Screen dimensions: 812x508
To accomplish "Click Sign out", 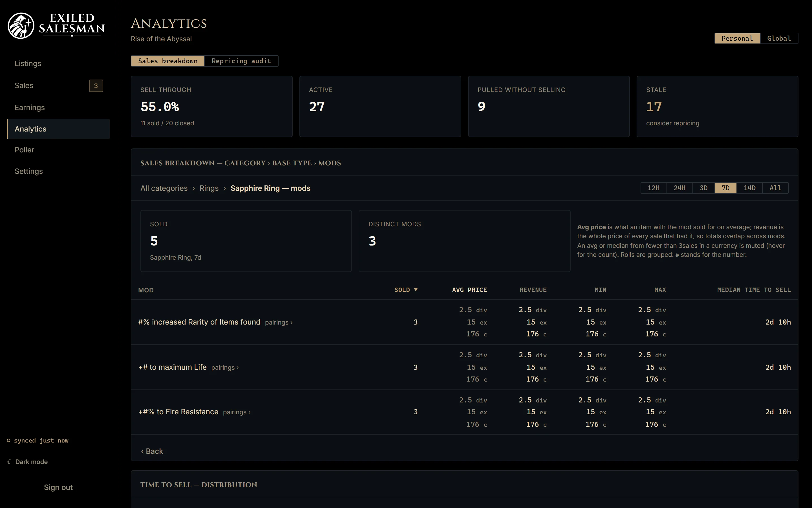I will pyautogui.click(x=58, y=487).
